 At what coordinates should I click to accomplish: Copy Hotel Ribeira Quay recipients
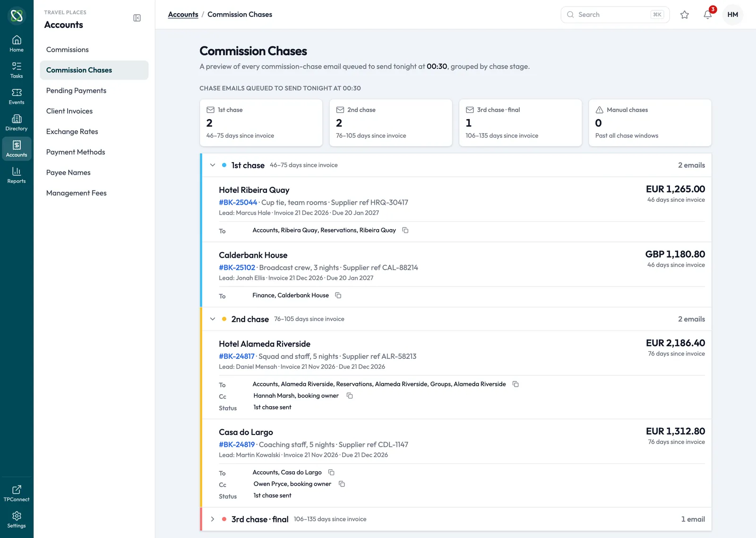point(405,230)
